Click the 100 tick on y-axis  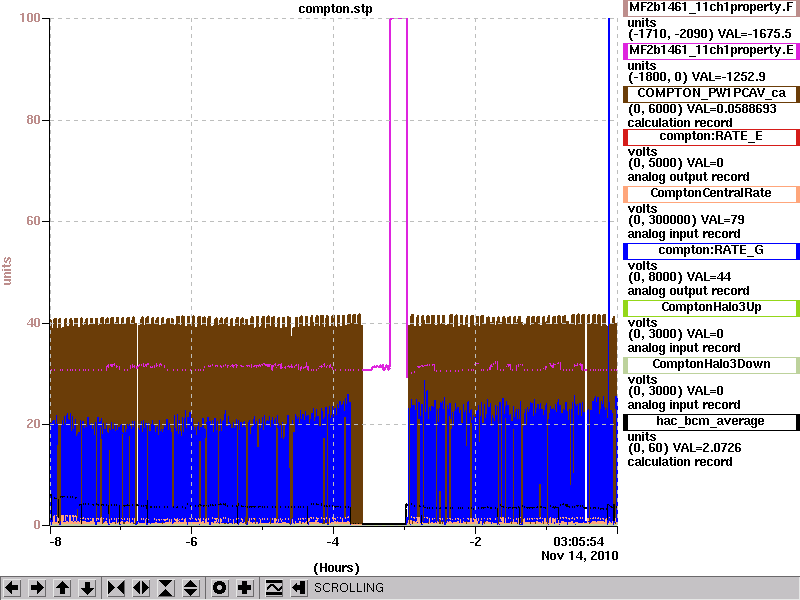click(30, 18)
